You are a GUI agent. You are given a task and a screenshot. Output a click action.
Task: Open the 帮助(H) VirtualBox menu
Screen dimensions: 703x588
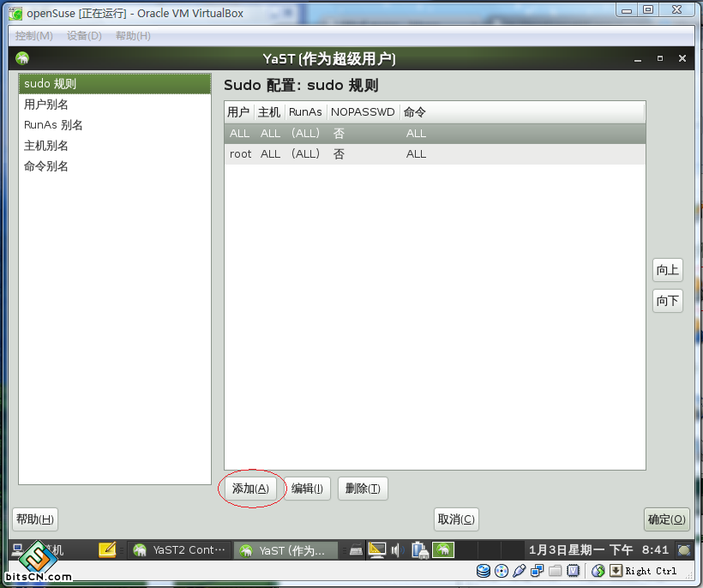coord(133,36)
